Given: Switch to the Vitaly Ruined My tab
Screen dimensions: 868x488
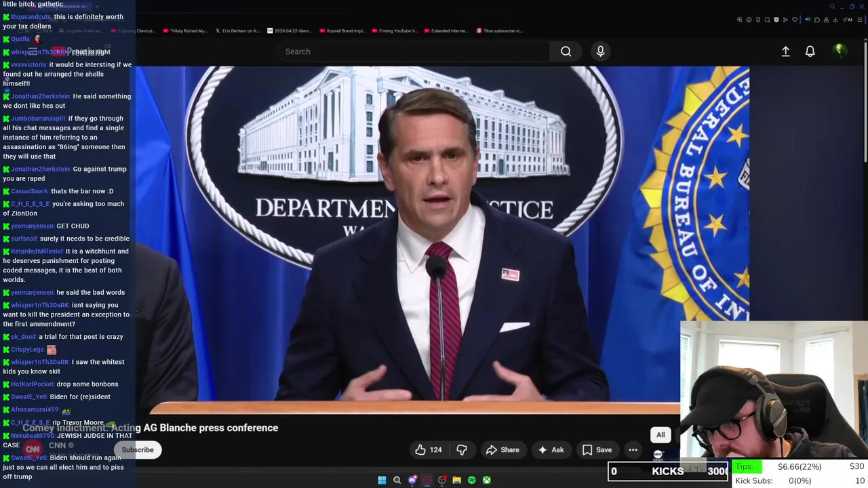Looking at the screenshot, I should coord(185,30).
